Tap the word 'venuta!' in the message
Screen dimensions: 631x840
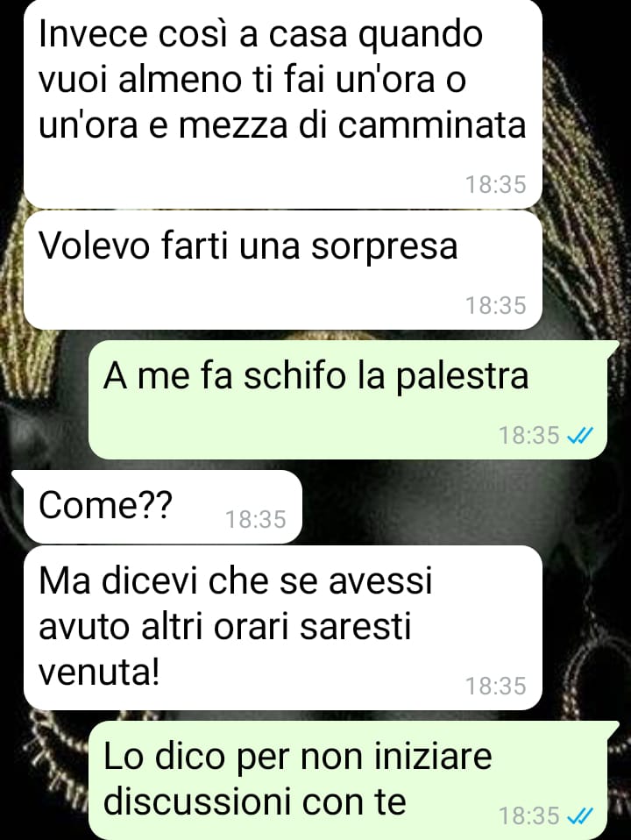100,672
